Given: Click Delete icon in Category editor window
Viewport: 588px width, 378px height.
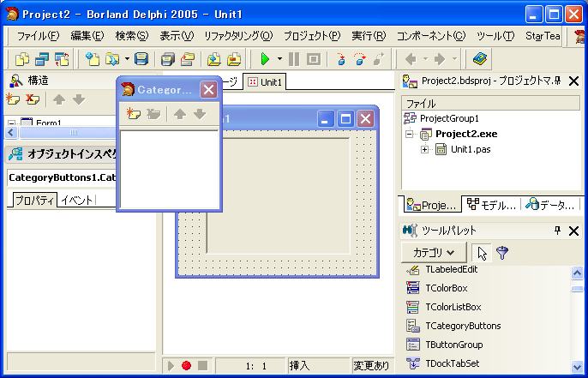Looking at the screenshot, I should 153,114.
